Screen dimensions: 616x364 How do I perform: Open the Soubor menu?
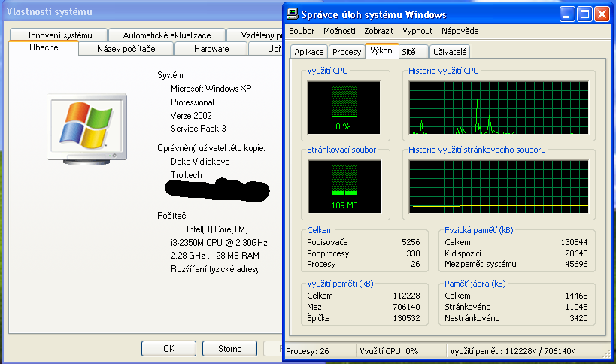point(302,31)
